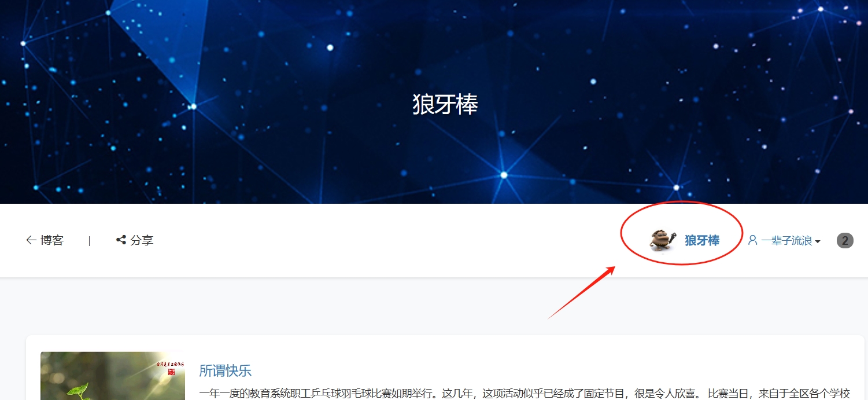868x400 pixels.
Task: Click the red seal stamp on the thumbnail
Action: 171,372
